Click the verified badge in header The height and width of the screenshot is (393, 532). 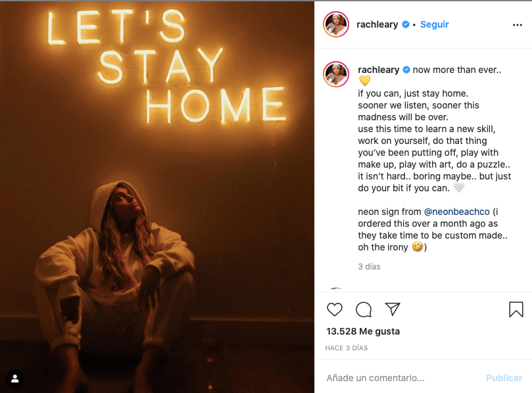pos(406,24)
